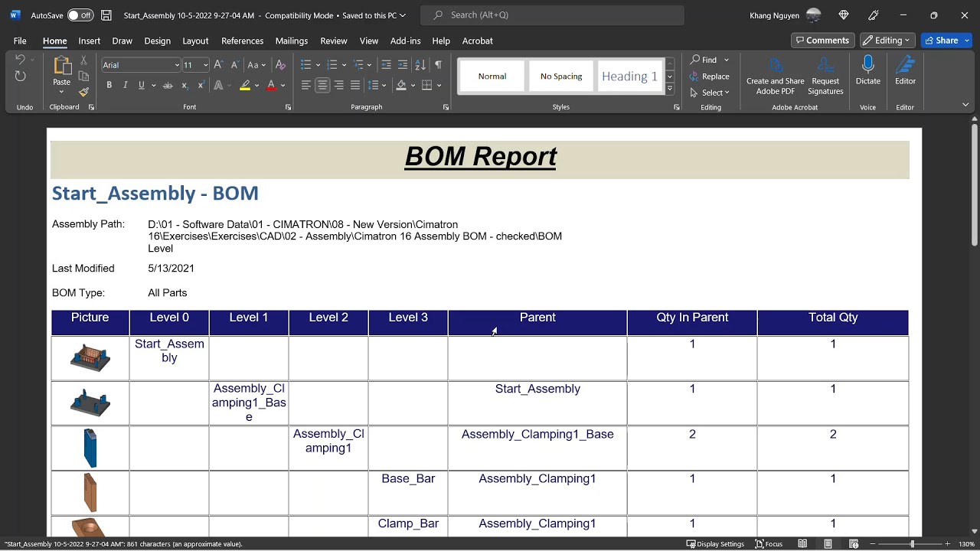Viewport: 980px width, 551px height.
Task: Apply the Heading 1 style
Action: coord(629,77)
